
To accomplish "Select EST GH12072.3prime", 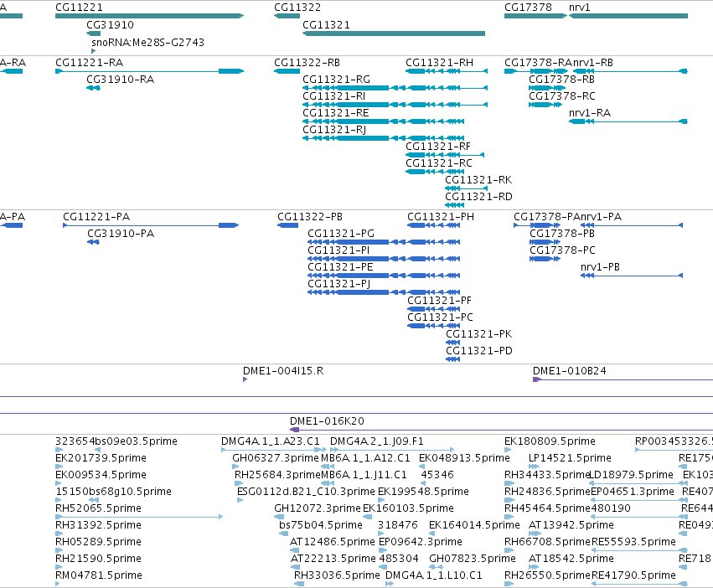I will coord(318,508).
